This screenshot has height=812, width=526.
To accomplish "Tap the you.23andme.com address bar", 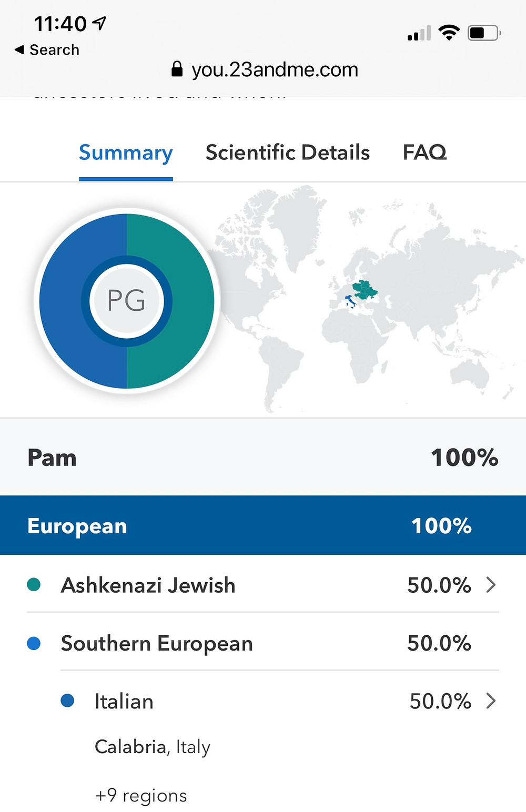I will (x=265, y=69).
